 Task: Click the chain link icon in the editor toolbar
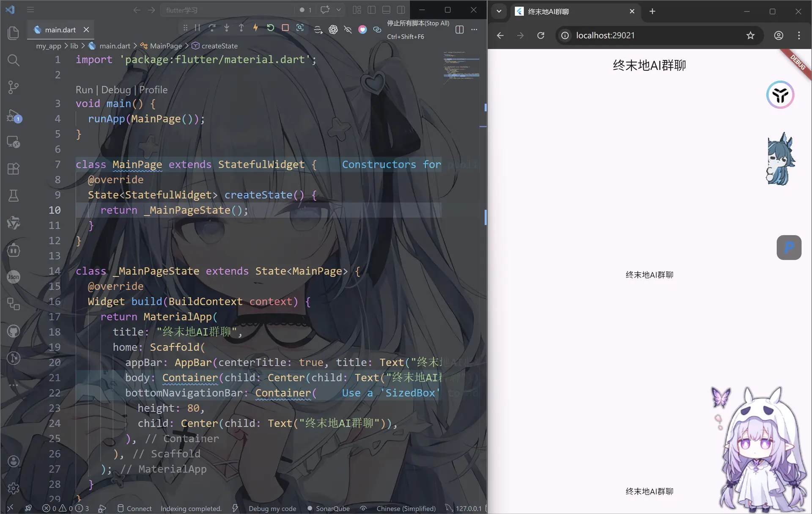pyautogui.click(x=377, y=29)
